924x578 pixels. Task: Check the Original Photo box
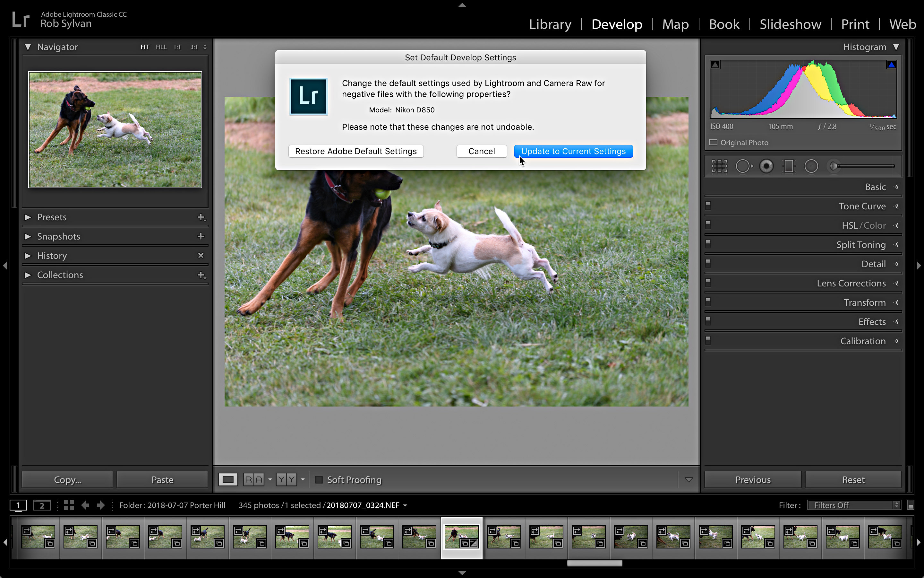(713, 142)
